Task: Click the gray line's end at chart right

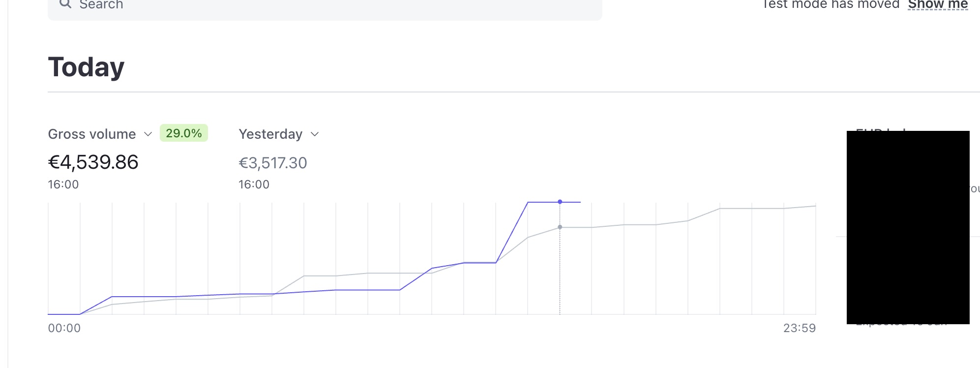Action: tap(815, 206)
